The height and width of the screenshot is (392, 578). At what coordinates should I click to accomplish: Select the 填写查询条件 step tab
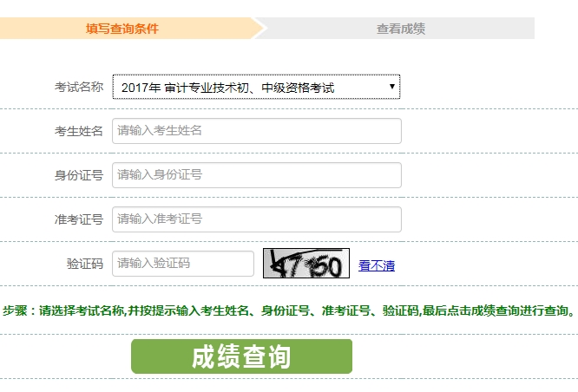(x=122, y=29)
